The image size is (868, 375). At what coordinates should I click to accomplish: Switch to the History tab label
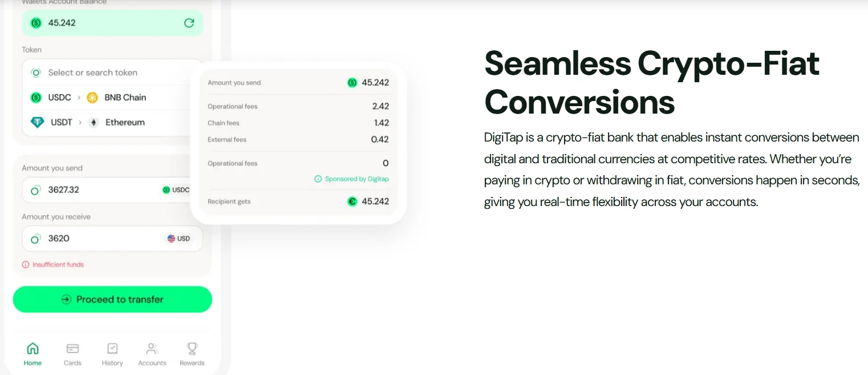tap(112, 363)
